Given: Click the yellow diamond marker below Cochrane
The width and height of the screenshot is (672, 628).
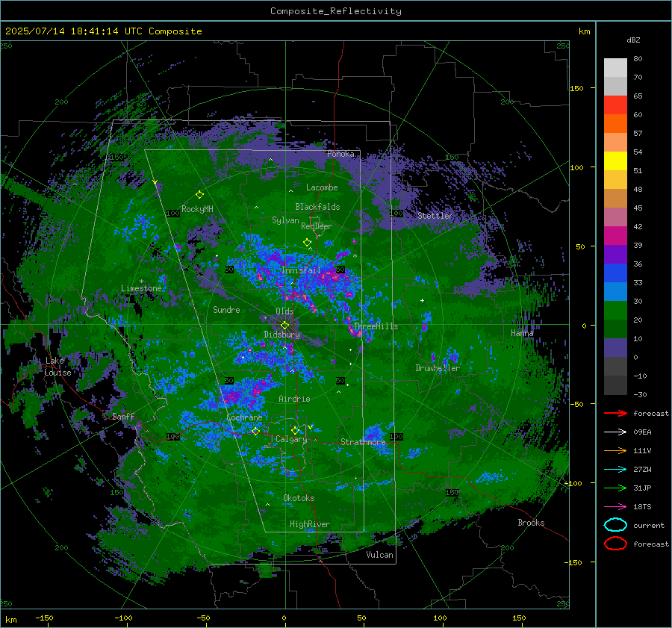Looking at the screenshot, I should pos(255,431).
